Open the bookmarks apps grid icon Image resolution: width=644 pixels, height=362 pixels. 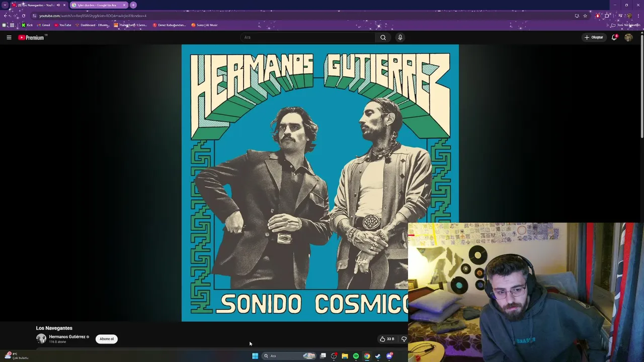click(12, 25)
